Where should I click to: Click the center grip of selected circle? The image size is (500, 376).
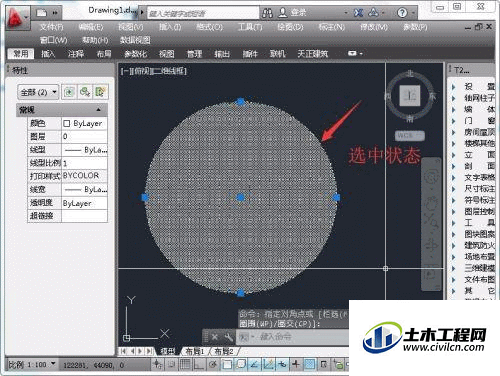[x=240, y=197]
